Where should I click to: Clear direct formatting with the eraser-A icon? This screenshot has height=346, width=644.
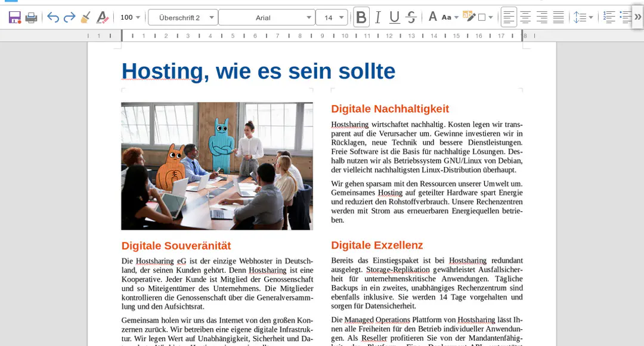coord(103,17)
